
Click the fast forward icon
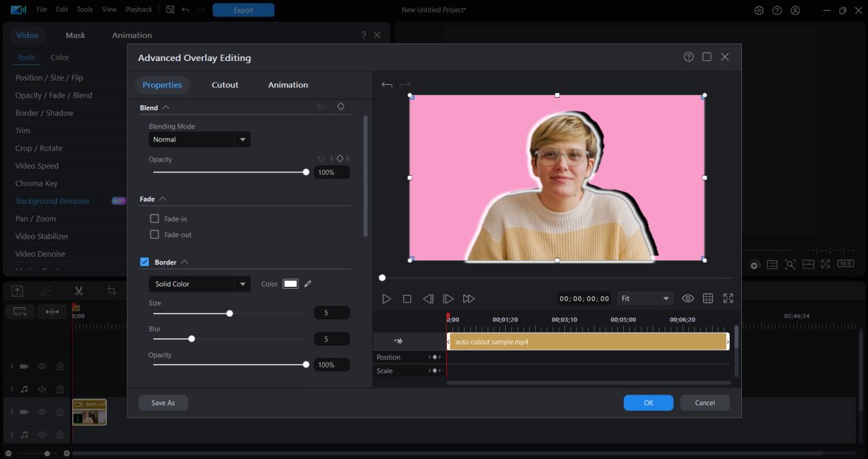pos(469,299)
